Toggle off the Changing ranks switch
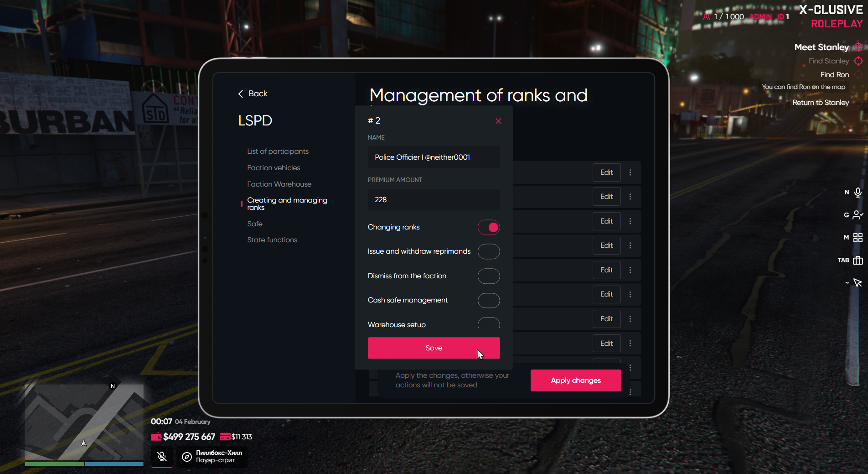The height and width of the screenshot is (474, 868). pyautogui.click(x=489, y=227)
